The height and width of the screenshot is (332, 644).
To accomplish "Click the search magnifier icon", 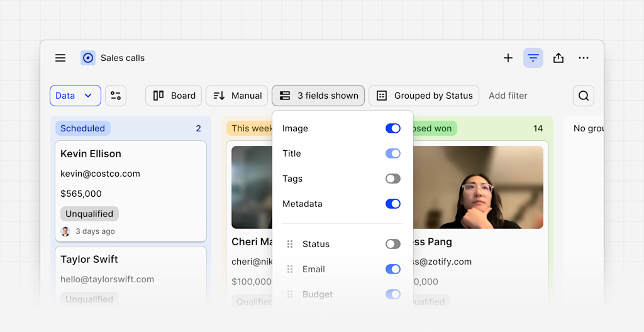I will tap(584, 96).
